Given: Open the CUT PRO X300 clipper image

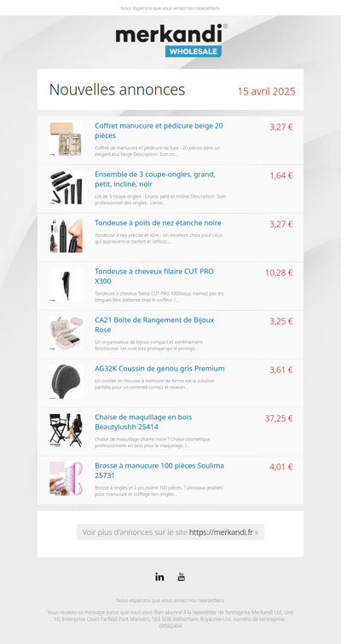Looking at the screenshot, I should [x=66, y=285].
